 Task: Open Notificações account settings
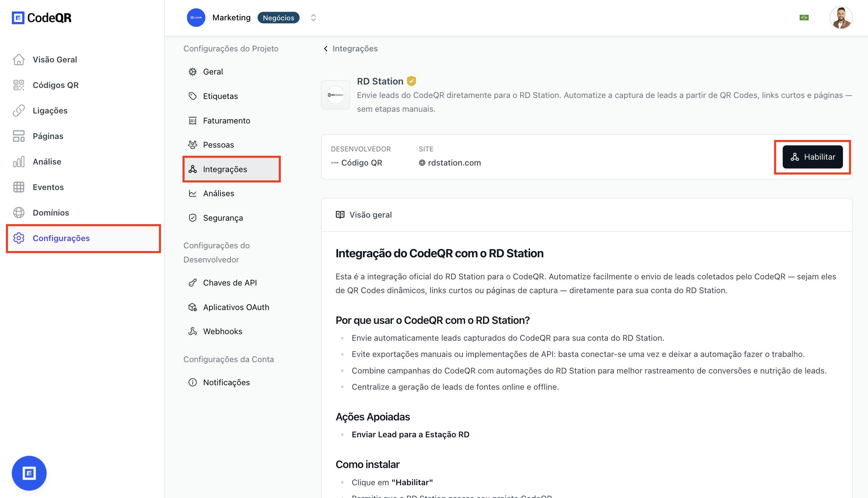(226, 382)
